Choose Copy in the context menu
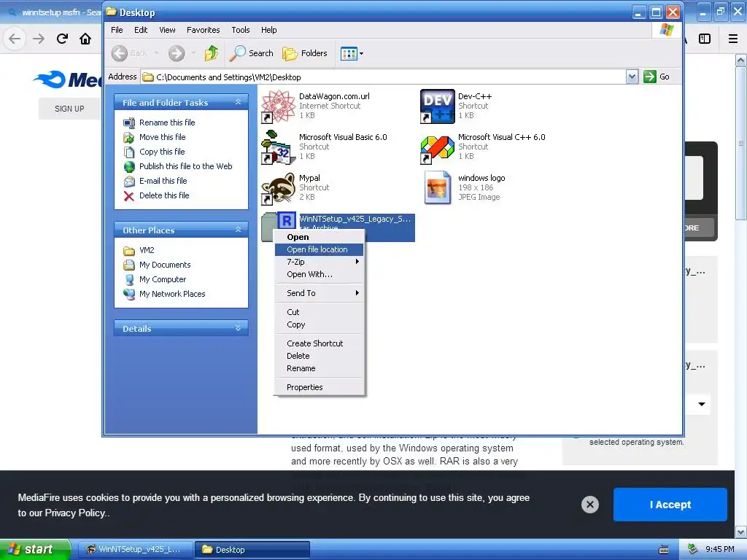This screenshot has width=747, height=560. click(x=320, y=324)
